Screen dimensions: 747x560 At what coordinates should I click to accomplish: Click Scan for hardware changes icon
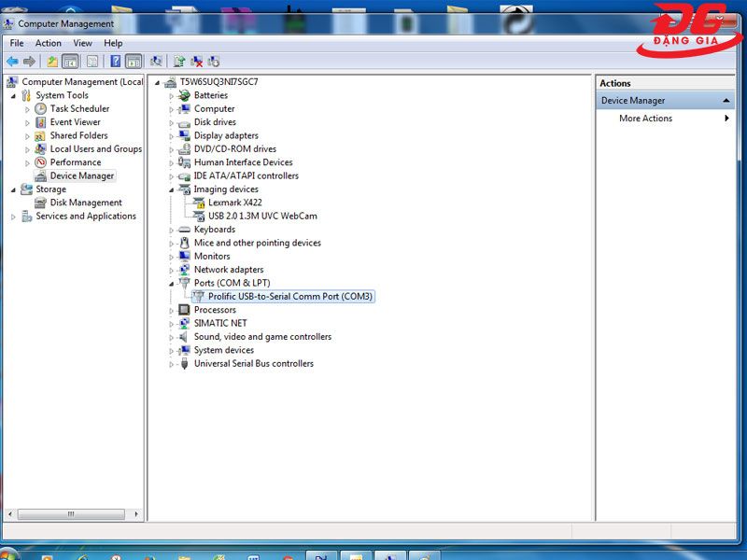point(156,62)
